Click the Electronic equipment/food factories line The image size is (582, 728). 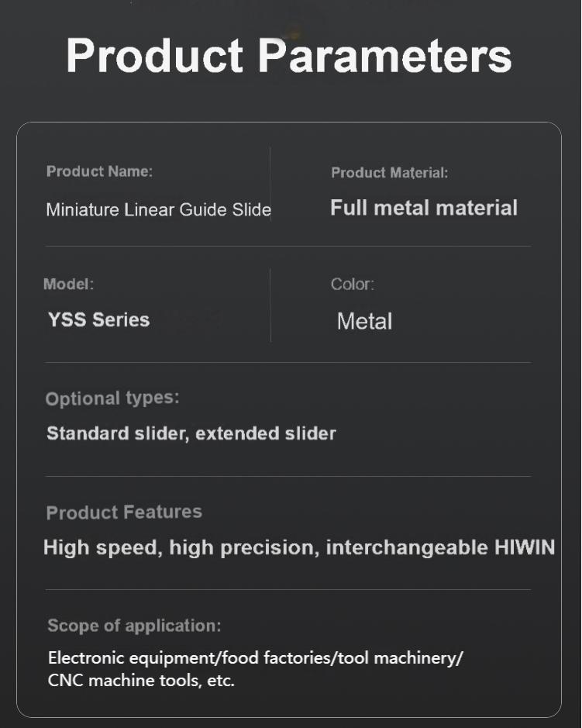[x=255, y=658]
